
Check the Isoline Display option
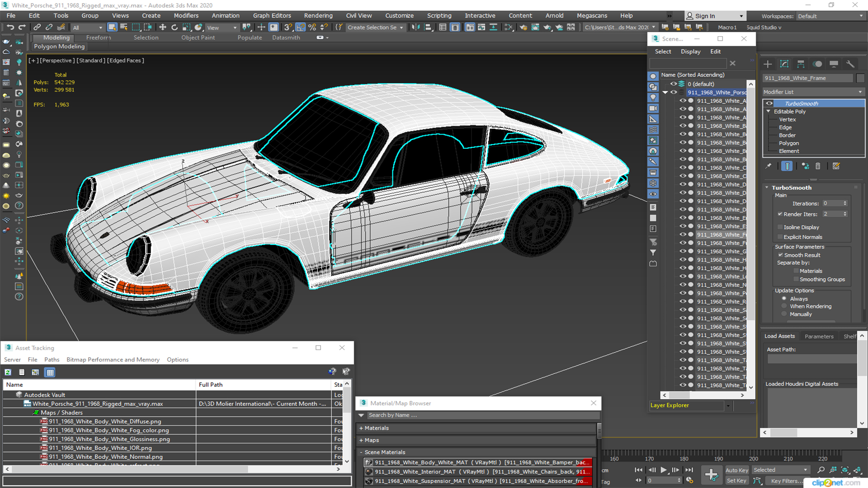(780, 227)
